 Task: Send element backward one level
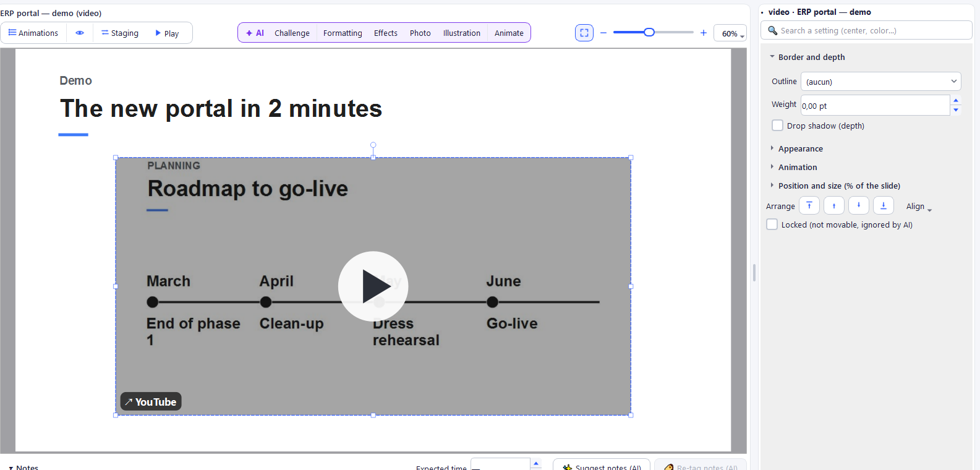[859, 205]
